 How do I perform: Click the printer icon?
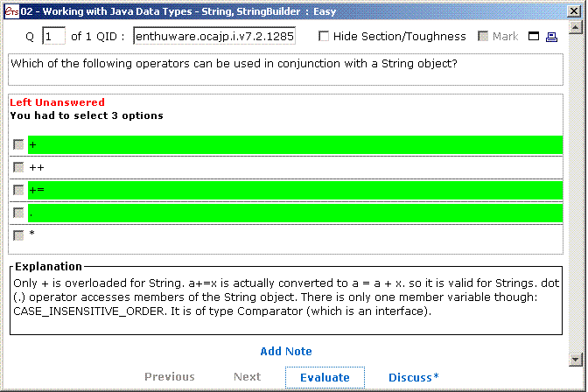[551, 37]
